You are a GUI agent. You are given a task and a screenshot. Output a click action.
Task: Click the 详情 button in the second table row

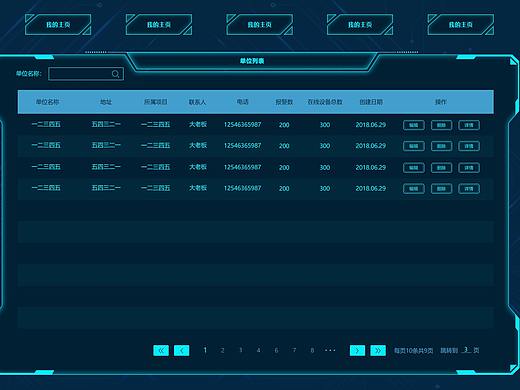469,146
